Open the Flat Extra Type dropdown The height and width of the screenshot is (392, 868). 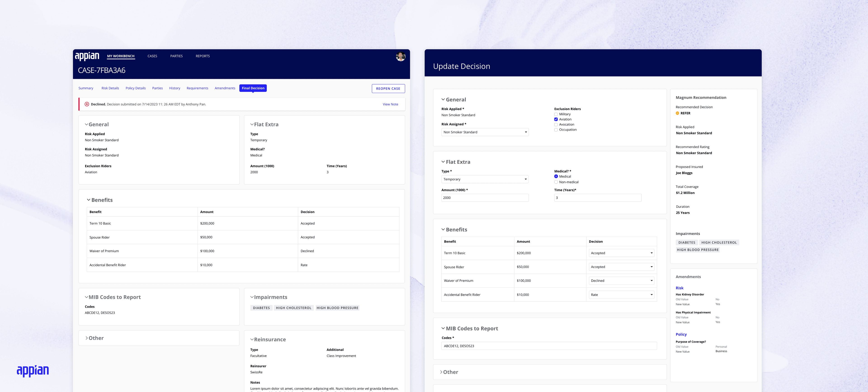(x=485, y=179)
